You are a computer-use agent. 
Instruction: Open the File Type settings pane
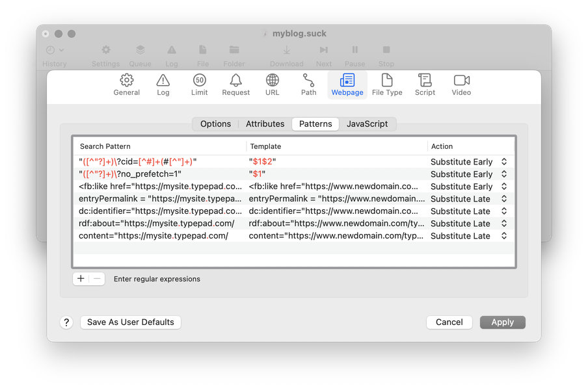[x=387, y=84]
